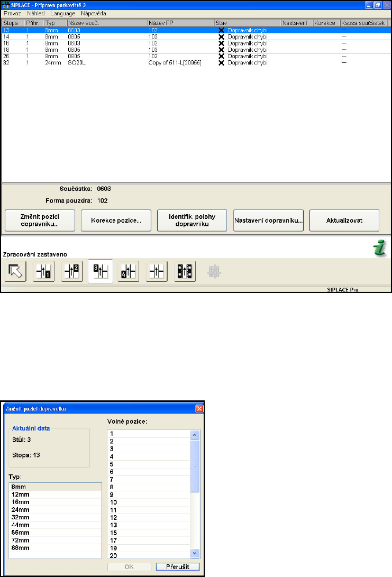Screen dimensions: 392x577
Task: Click Identifik. polohy dopravníku button
Action: coord(192,221)
